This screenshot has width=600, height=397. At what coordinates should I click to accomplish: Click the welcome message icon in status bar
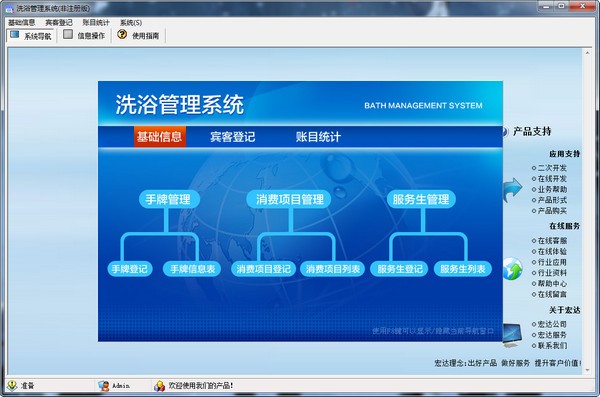click(x=159, y=386)
